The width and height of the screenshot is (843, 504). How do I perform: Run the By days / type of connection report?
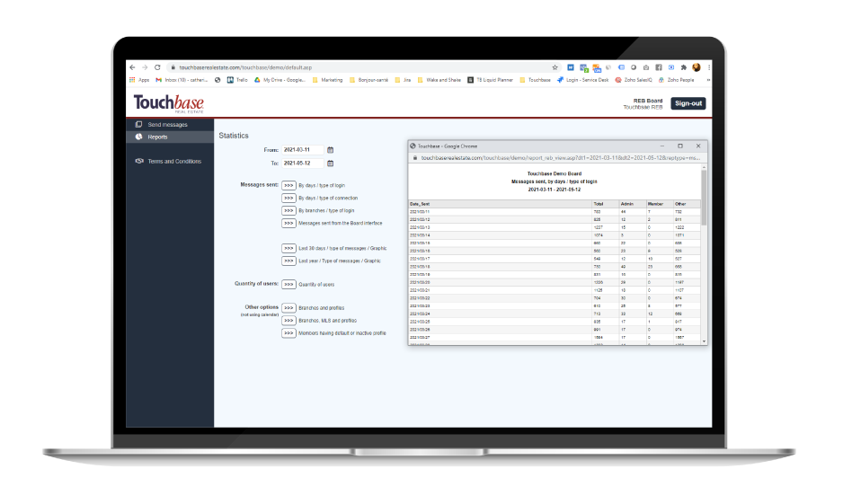click(288, 199)
